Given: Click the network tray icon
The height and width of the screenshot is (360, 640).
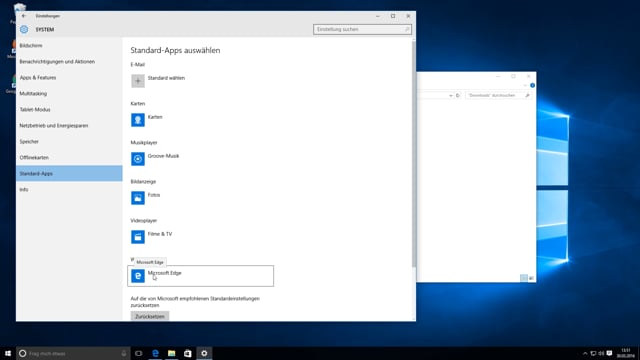Looking at the screenshot, I should 593,353.
